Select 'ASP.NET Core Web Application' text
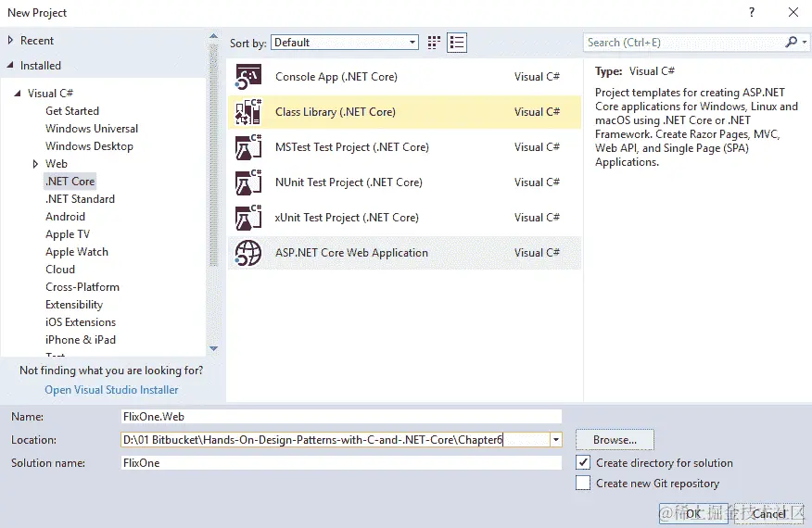The image size is (812, 528). (351, 253)
